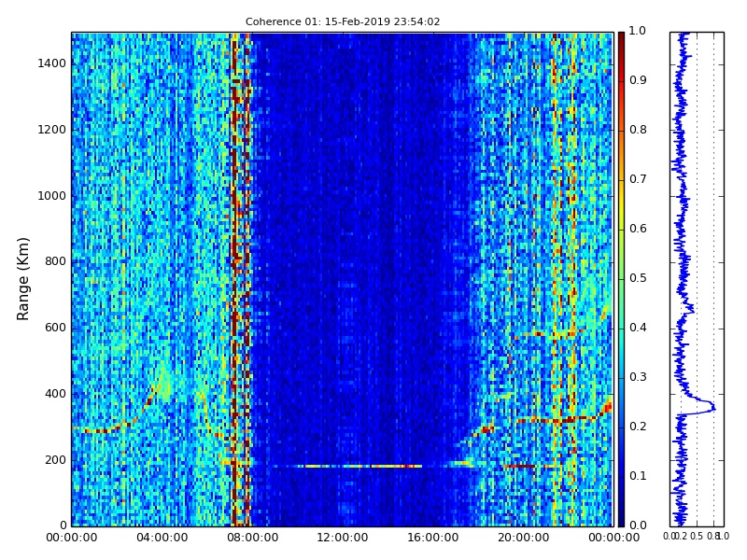Click the plot title "Coherence 01: 15-Feb-2019 23:54:02"
Screen dimensions: 747x560
343,21
